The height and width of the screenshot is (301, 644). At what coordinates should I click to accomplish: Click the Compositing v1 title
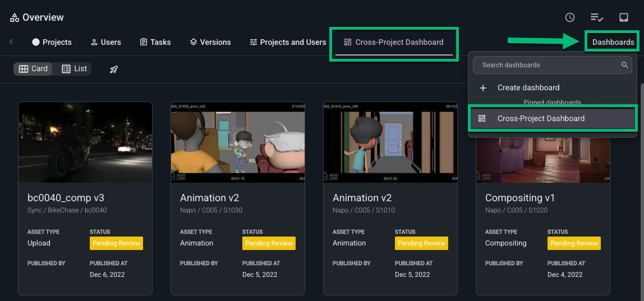click(520, 197)
